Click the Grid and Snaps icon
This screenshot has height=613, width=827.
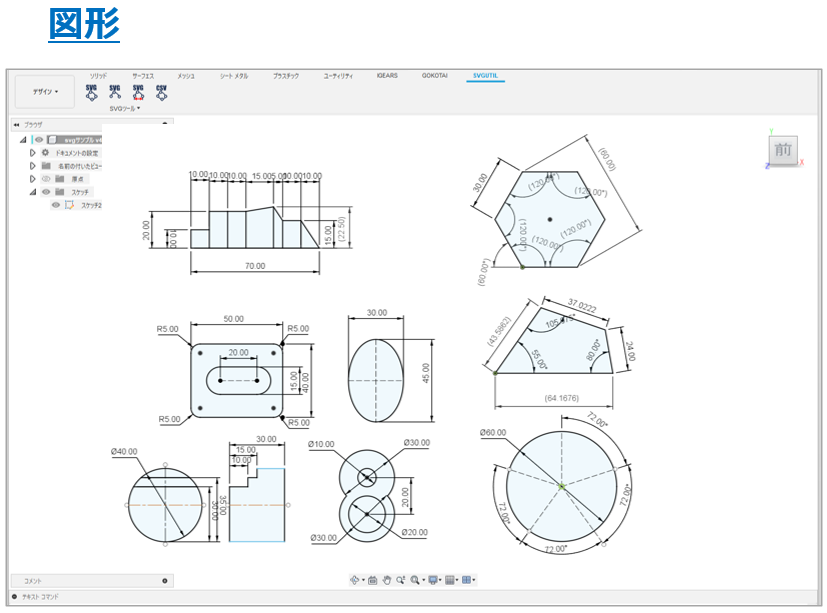450,580
